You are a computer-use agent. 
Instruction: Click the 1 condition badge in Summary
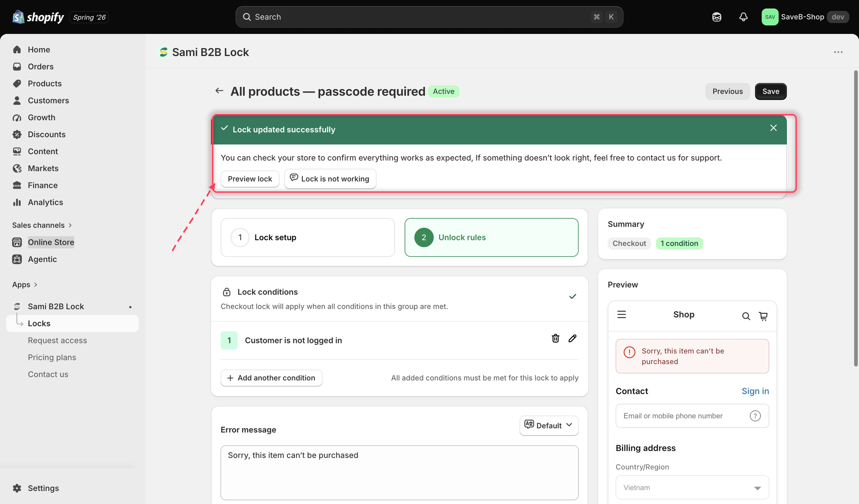point(679,244)
